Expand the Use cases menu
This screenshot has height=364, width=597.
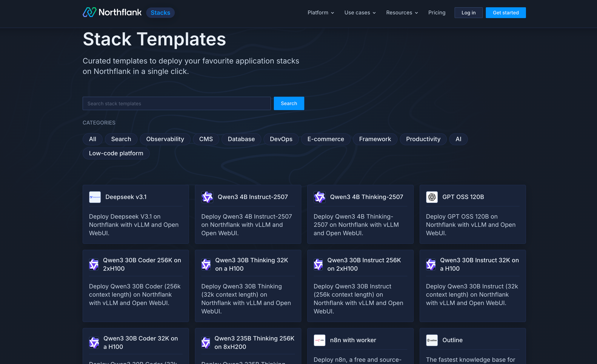pyautogui.click(x=360, y=13)
